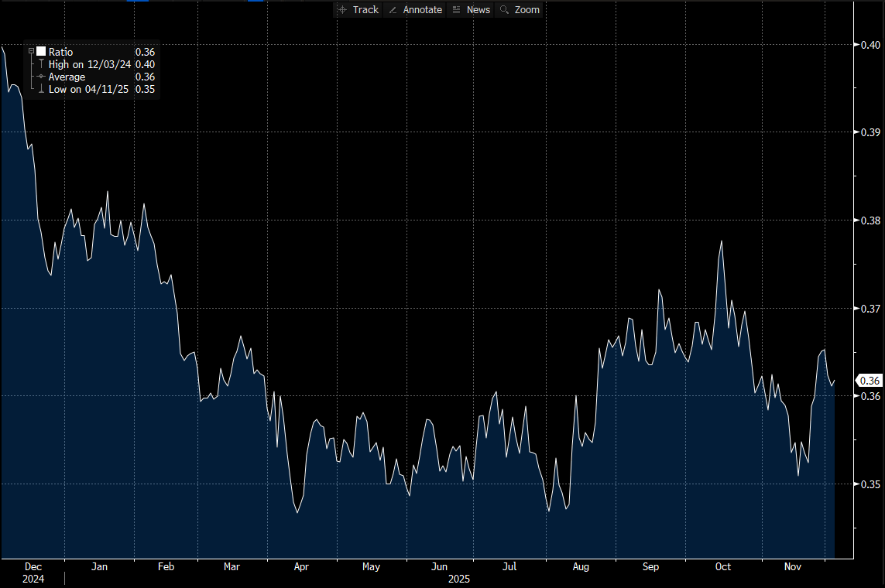
Task: Activate the Track crosshair tool
Action: point(358,9)
